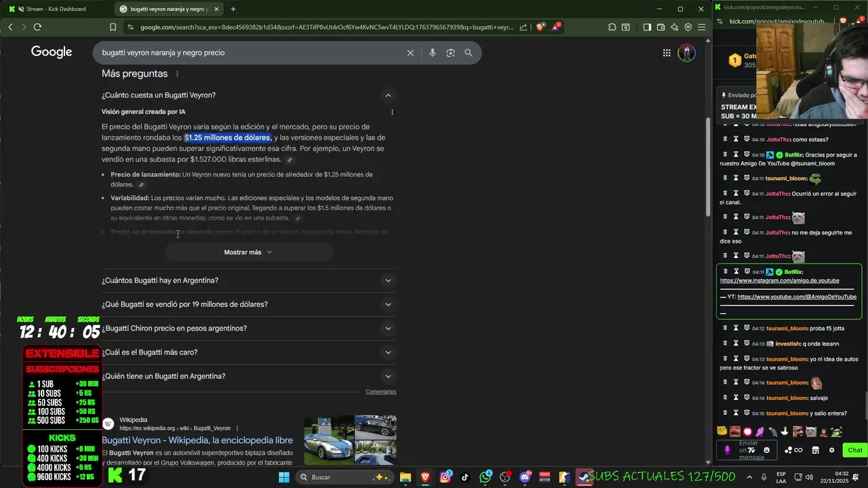Start voice search with the microphone icon
The image size is (868, 488).
click(x=432, y=52)
